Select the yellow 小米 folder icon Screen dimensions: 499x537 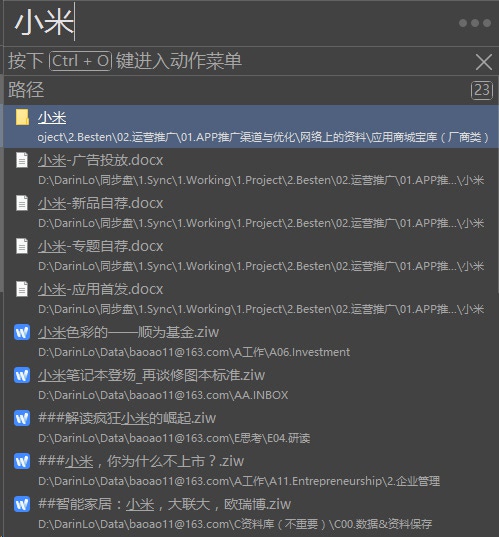point(22,117)
